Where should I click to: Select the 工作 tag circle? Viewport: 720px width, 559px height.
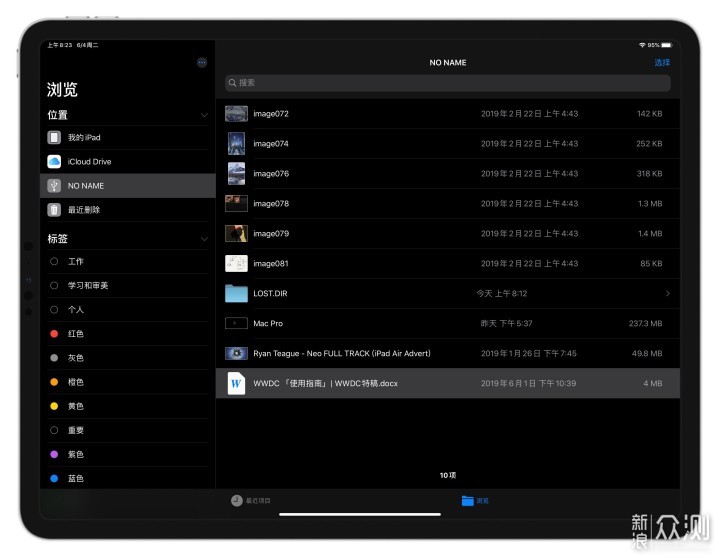(x=54, y=262)
